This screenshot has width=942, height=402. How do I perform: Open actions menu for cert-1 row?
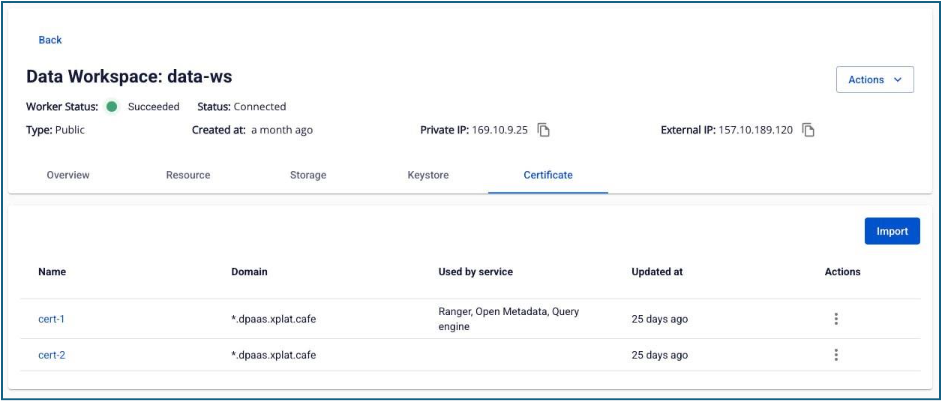[x=836, y=319]
